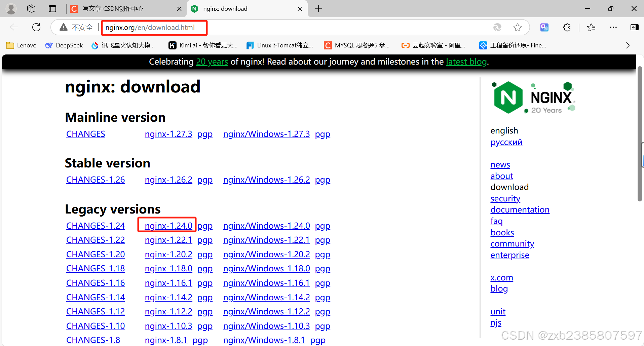Click the page vertical scrollbar thumb

pyautogui.click(x=640, y=134)
